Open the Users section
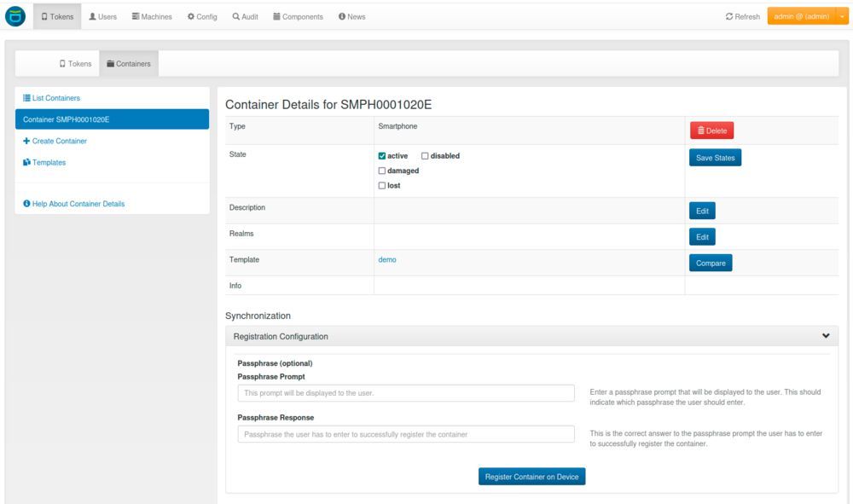This screenshot has width=853, height=504. pos(102,17)
